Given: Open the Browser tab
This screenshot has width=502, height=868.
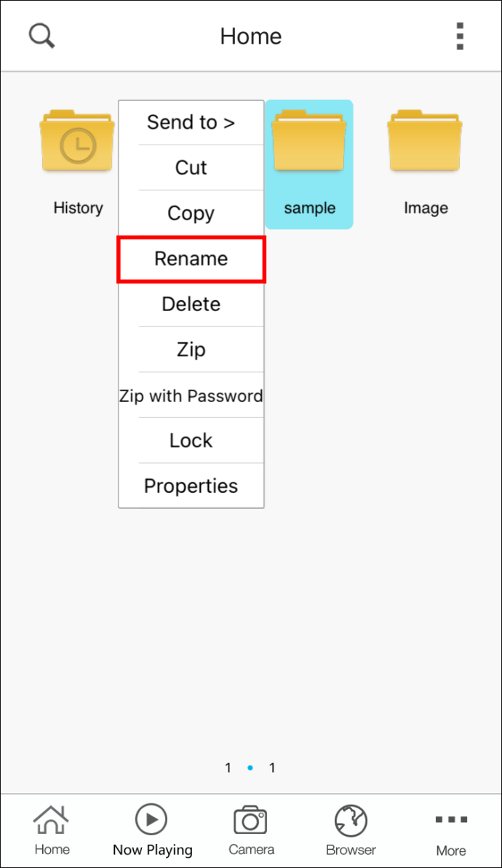Looking at the screenshot, I should (x=351, y=830).
